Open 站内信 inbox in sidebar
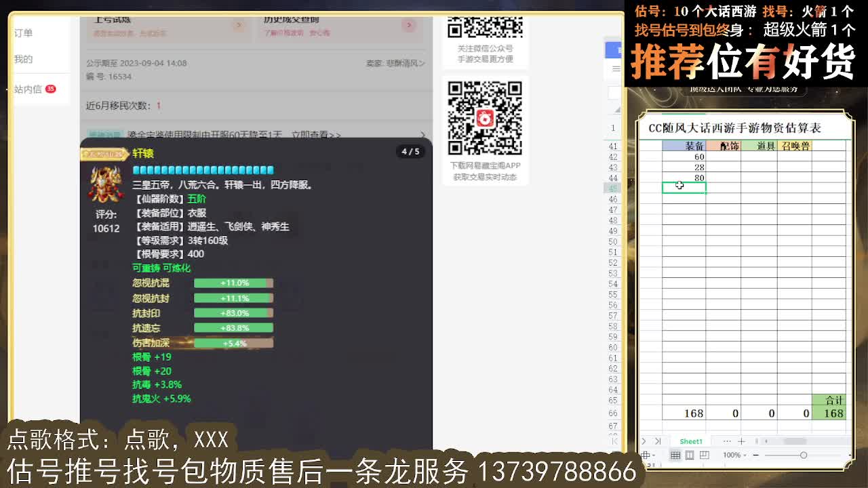The width and height of the screenshot is (868, 488). 28,89
